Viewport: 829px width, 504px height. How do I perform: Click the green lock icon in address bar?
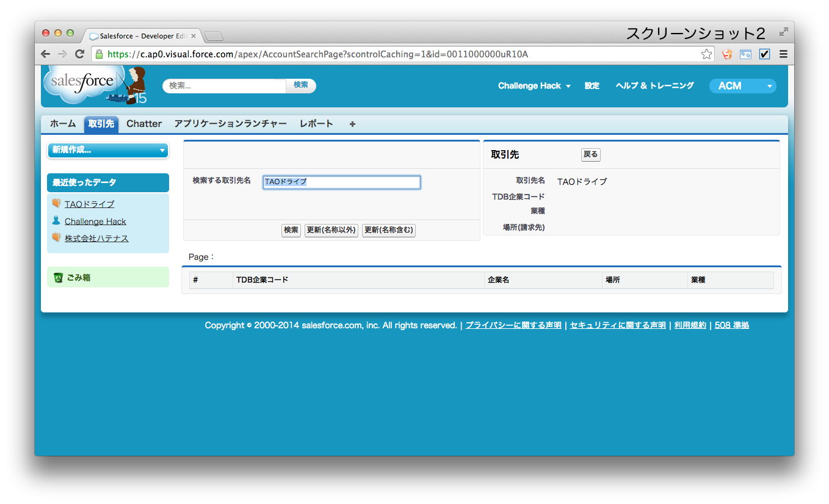pyautogui.click(x=100, y=54)
